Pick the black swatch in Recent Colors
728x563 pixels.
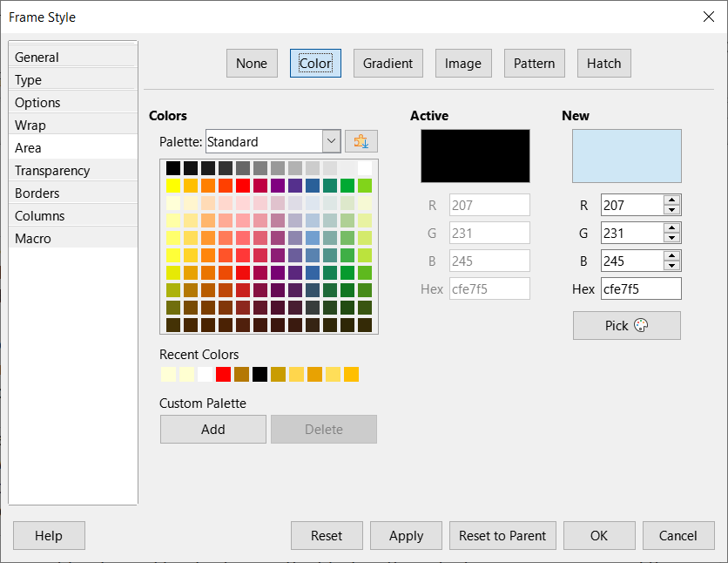(260, 375)
